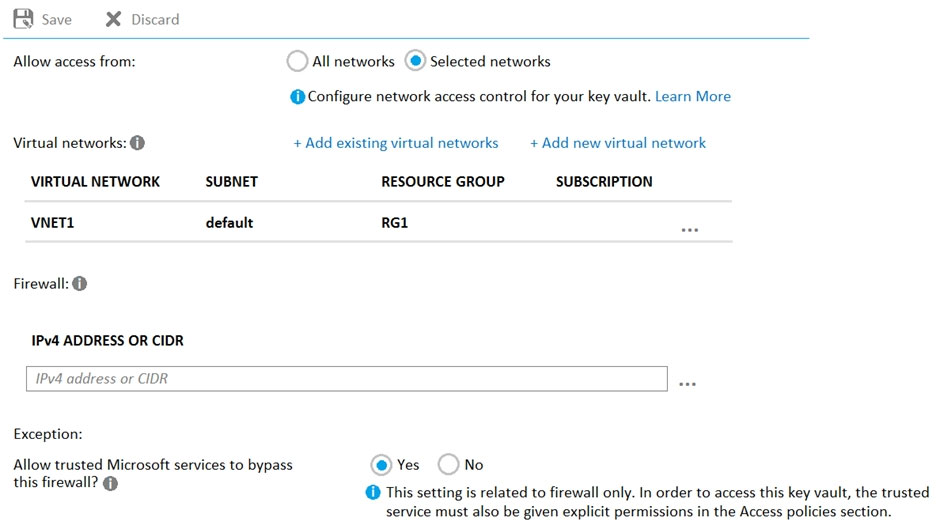Image resolution: width=936 pixels, height=529 pixels.
Task: Click Add existing virtual networks
Action: point(395,143)
